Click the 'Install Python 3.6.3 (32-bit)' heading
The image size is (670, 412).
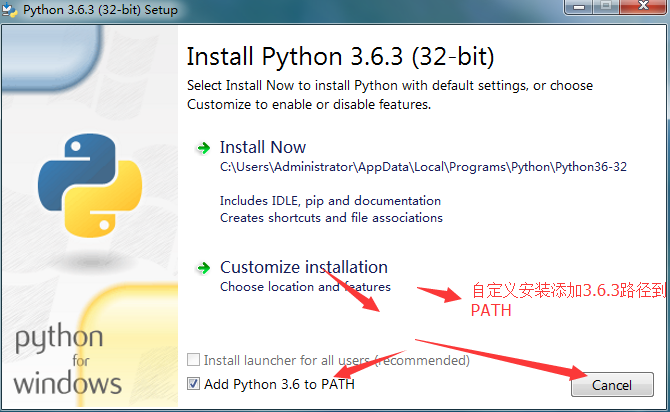341,57
